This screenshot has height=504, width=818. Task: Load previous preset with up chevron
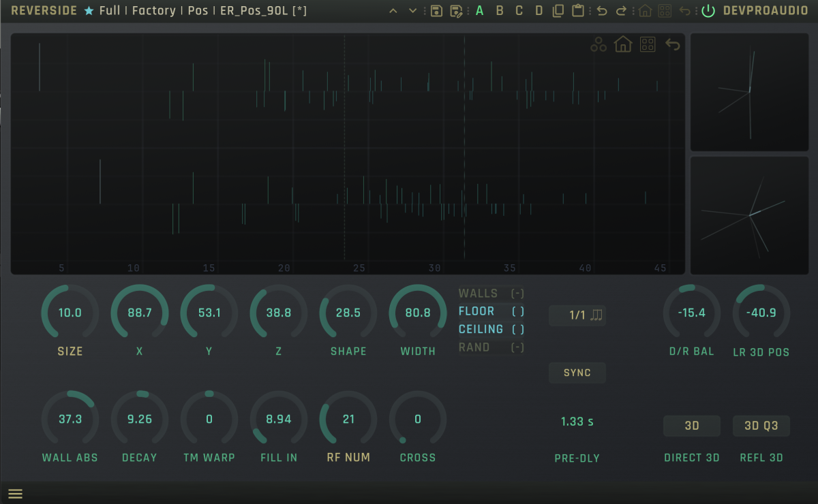393,11
